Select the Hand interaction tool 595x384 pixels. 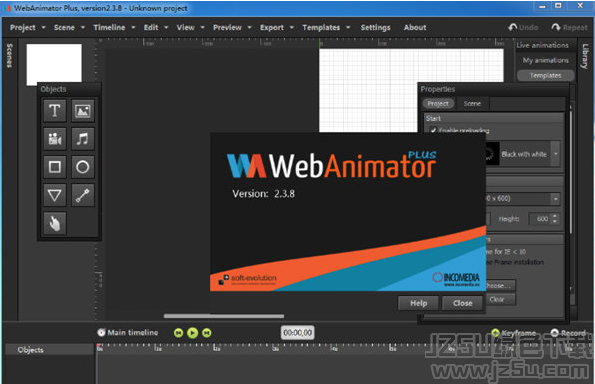[x=55, y=223]
